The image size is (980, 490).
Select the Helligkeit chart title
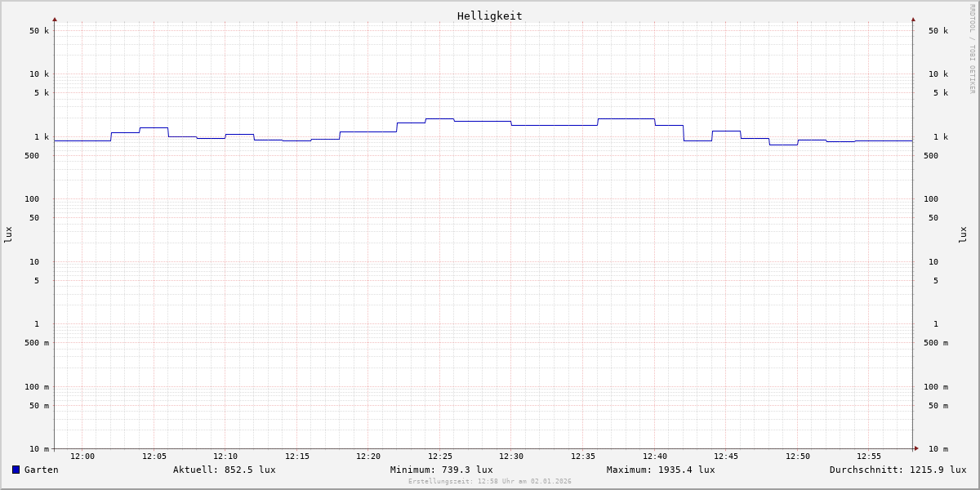pos(489,16)
